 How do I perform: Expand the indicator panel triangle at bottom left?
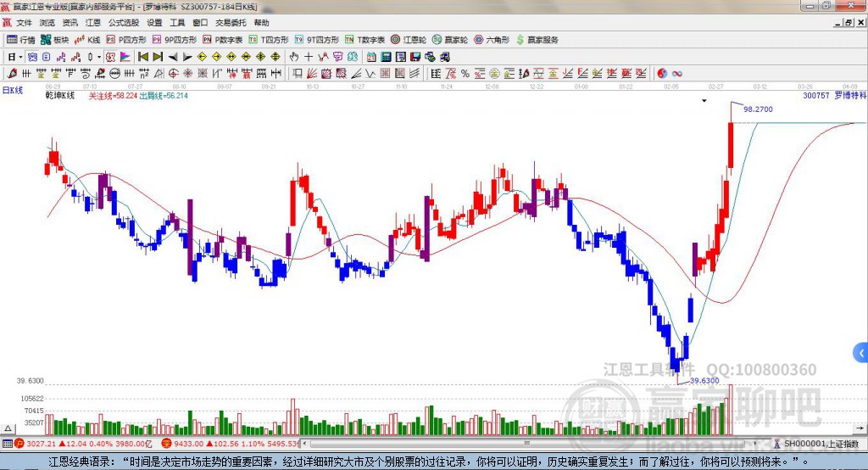(x=8, y=428)
